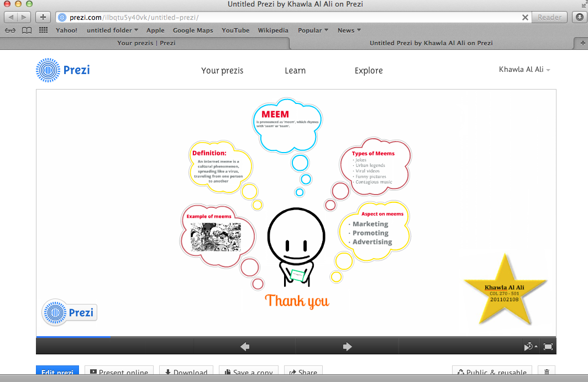The image size is (588, 382).
Task: Delete the prezi using the trash icon
Action: click(547, 372)
